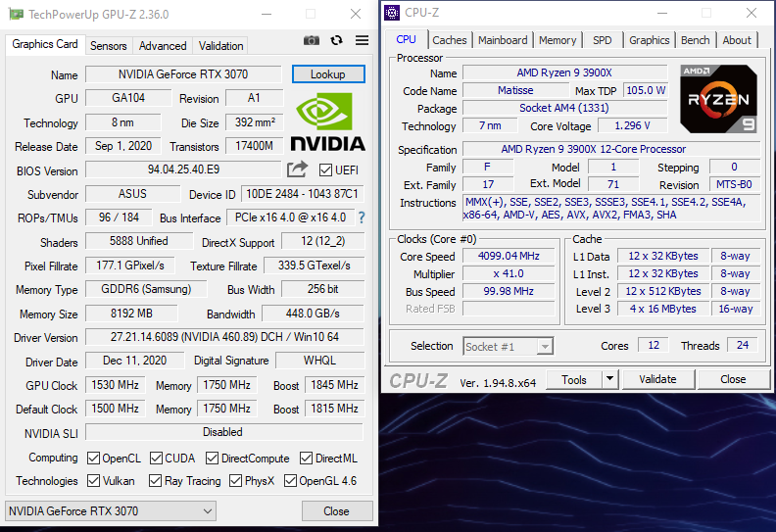Click the Core Speed value 4099.04 MHz
This screenshot has width=776, height=532.
tap(509, 256)
